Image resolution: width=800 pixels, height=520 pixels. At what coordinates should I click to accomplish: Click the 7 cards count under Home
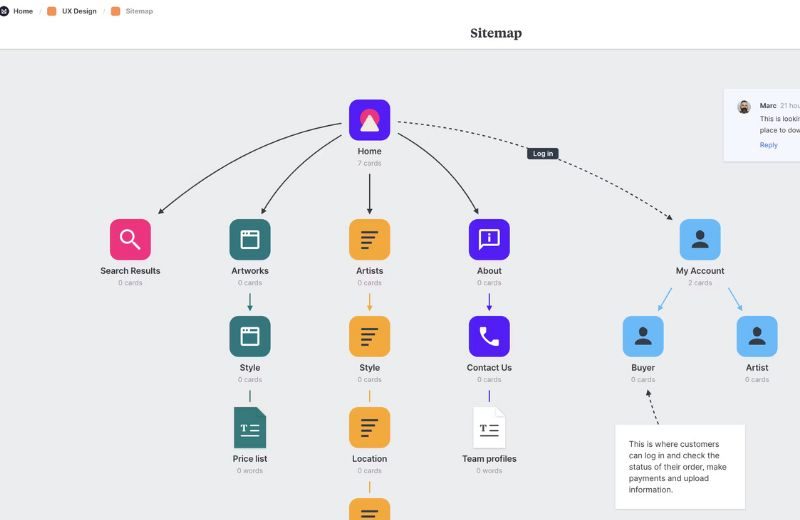coord(369,163)
